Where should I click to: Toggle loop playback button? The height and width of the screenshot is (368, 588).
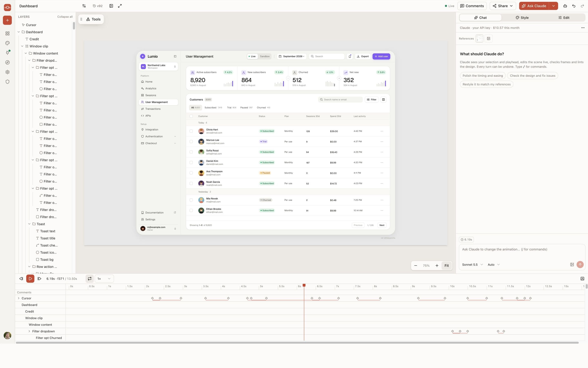pyautogui.click(x=89, y=279)
